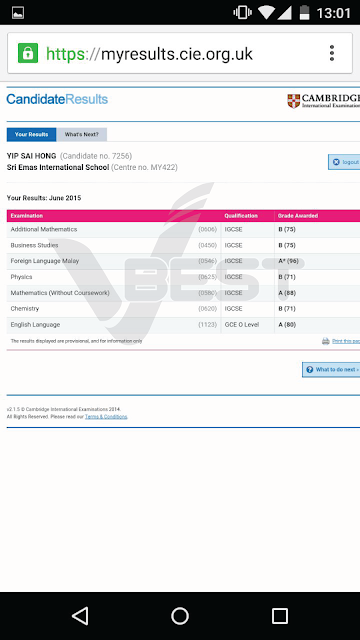
Task: Click the Your Results: June 2015 heading
Action: pos(44,198)
